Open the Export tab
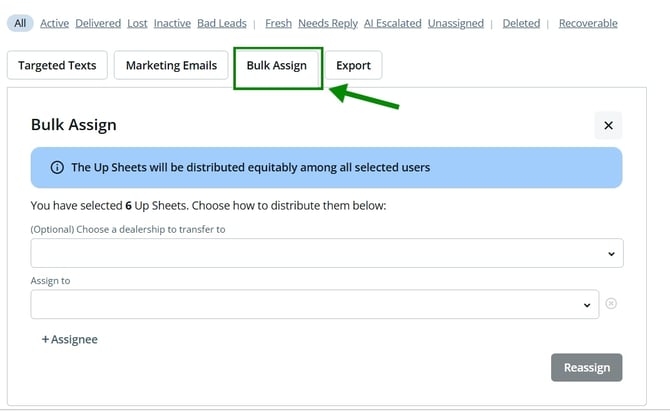The width and height of the screenshot is (670, 411). pyautogui.click(x=353, y=65)
